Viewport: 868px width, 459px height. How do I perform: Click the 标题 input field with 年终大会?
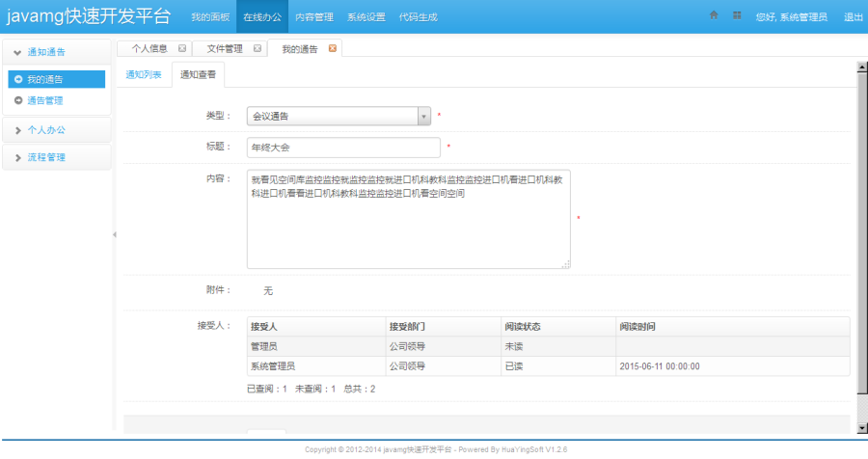point(343,148)
